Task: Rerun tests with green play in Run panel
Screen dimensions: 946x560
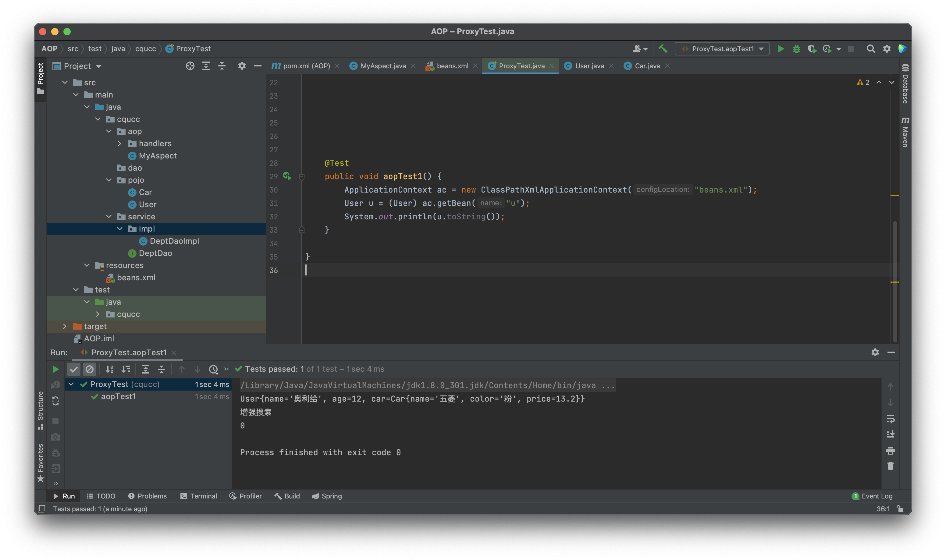Action: point(55,369)
